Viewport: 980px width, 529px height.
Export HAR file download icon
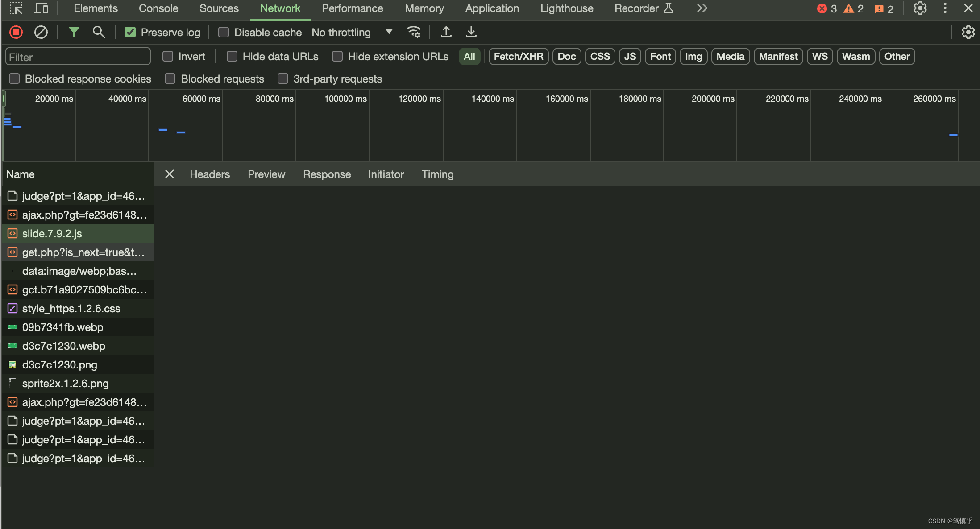coord(471,32)
